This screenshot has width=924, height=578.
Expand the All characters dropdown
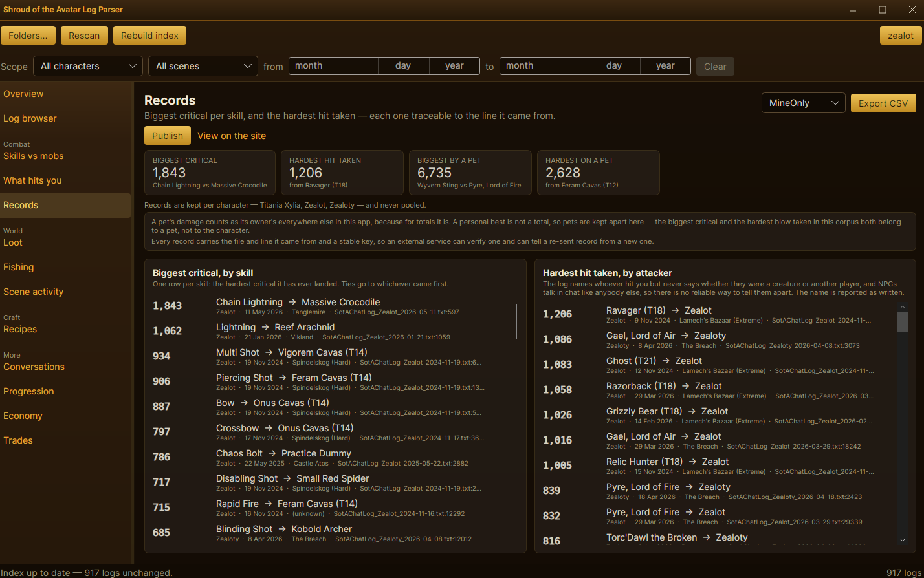pyautogui.click(x=88, y=66)
